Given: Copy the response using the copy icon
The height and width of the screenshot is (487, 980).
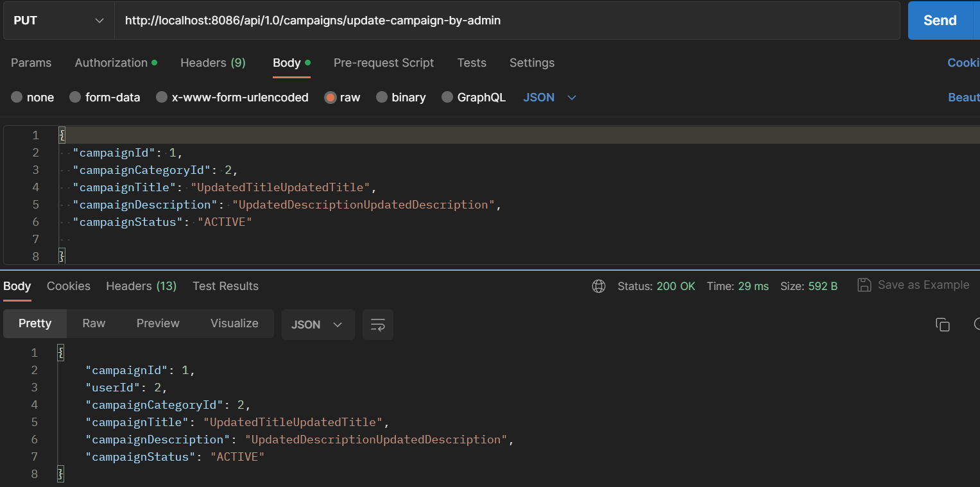Looking at the screenshot, I should [x=942, y=325].
